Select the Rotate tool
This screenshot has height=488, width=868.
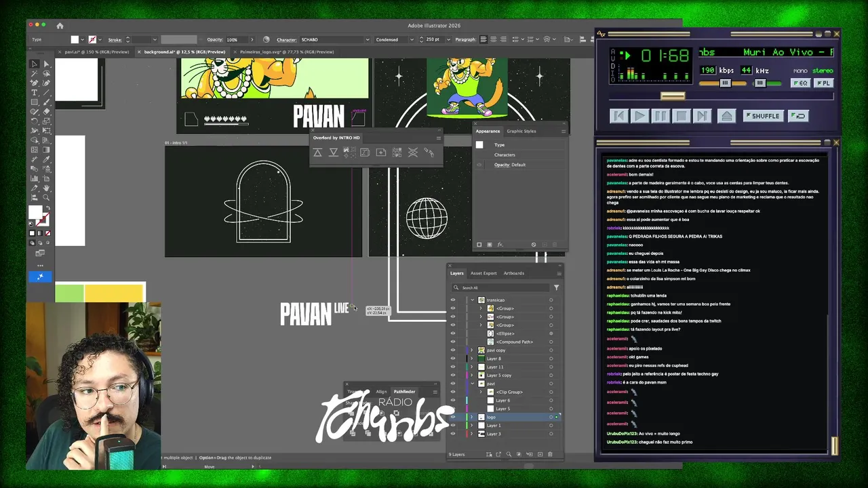click(x=34, y=121)
